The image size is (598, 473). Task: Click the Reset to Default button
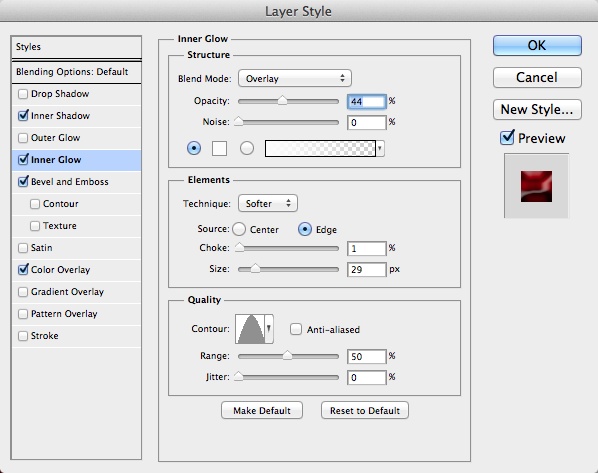(x=365, y=410)
